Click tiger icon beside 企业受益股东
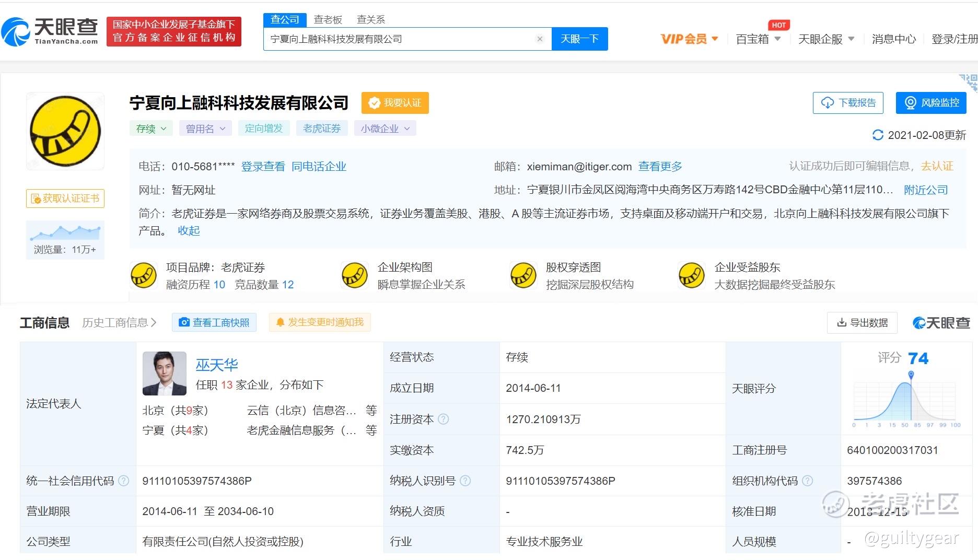This screenshot has width=978, height=560. (x=692, y=276)
